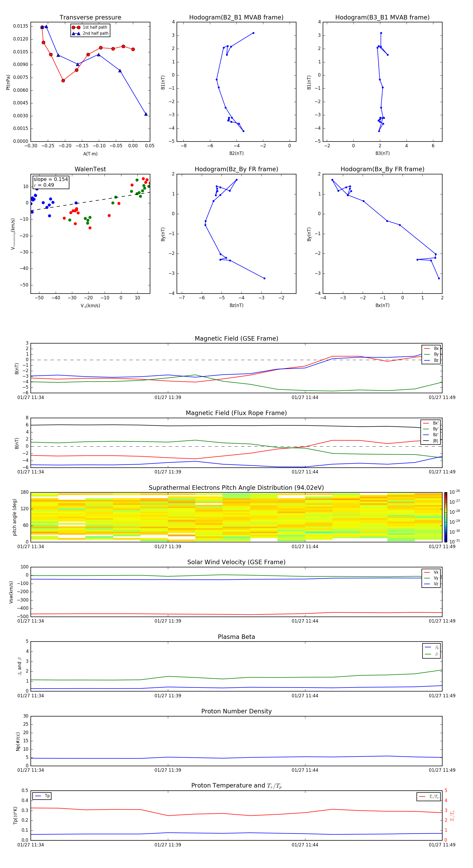Click the "Hodogram(B2_B1 MVAB frame)" title
473x868 pixels.
coord(236,17)
